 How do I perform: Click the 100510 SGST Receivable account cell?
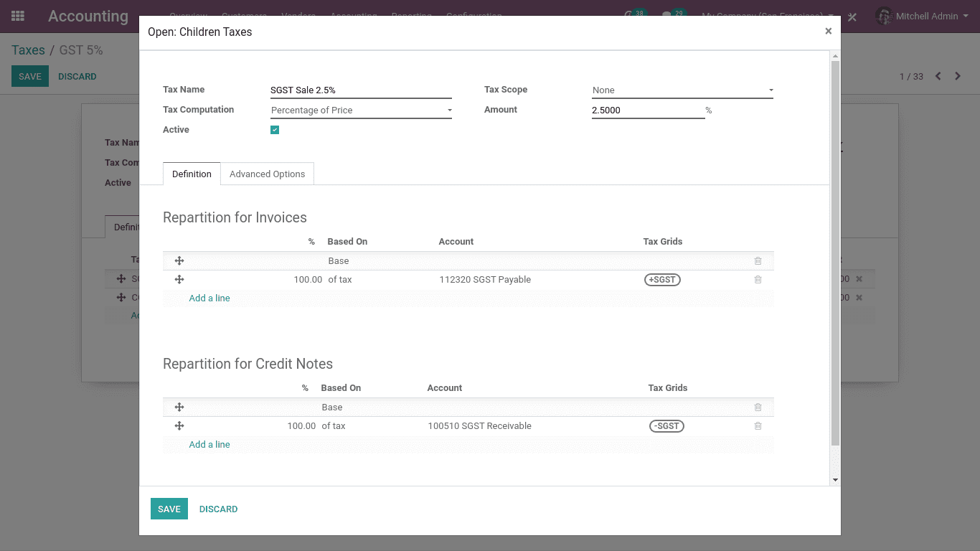[x=480, y=426]
